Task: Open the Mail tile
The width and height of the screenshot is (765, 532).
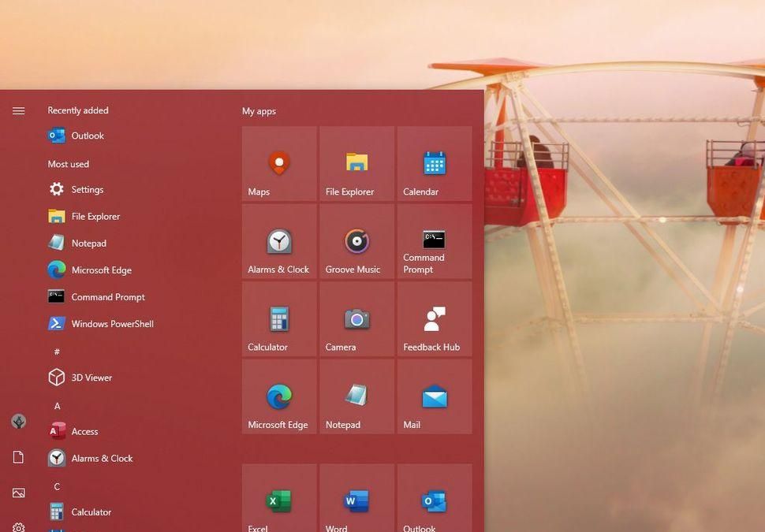Action: 434,396
